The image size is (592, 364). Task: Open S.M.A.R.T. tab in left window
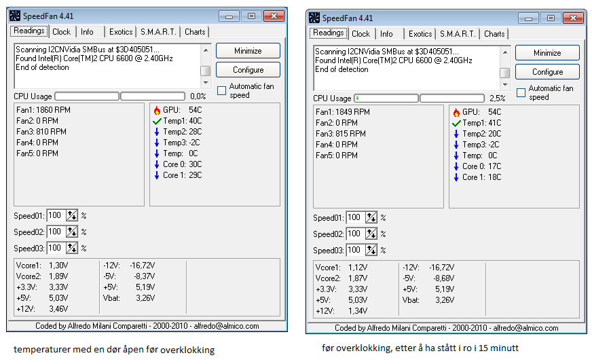tap(158, 32)
